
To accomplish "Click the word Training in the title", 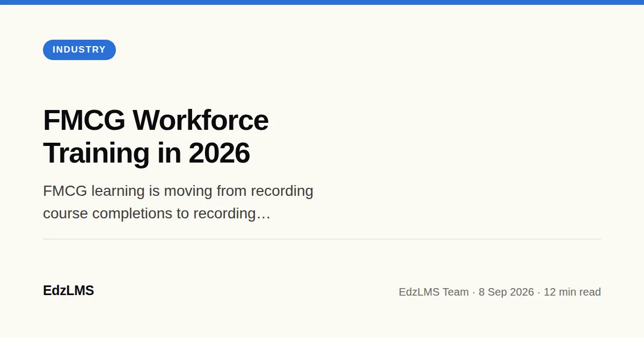I will point(96,153).
